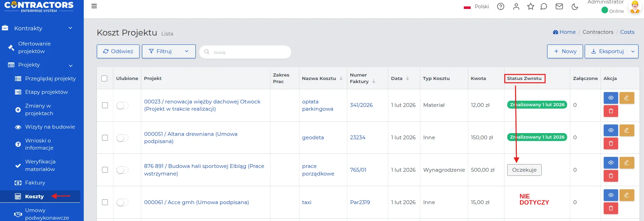Open the favorites star icon in top bar
The image size is (644, 221).
coord(531,7)
